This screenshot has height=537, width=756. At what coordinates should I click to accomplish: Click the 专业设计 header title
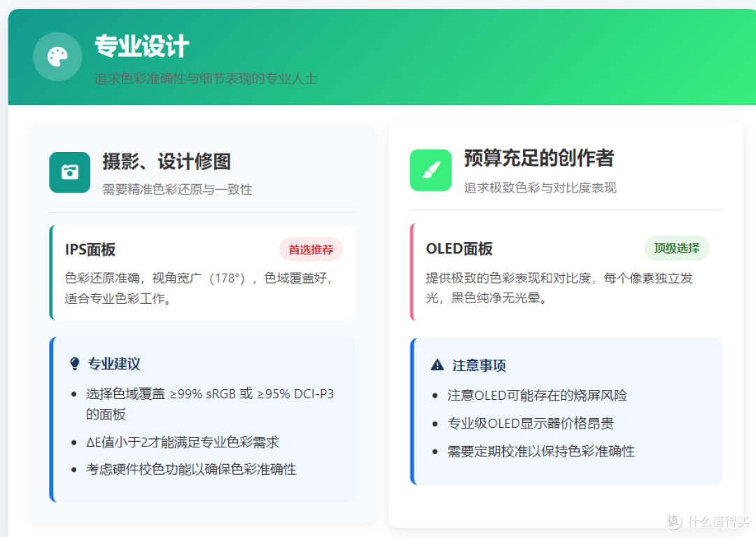pos(141,46)
